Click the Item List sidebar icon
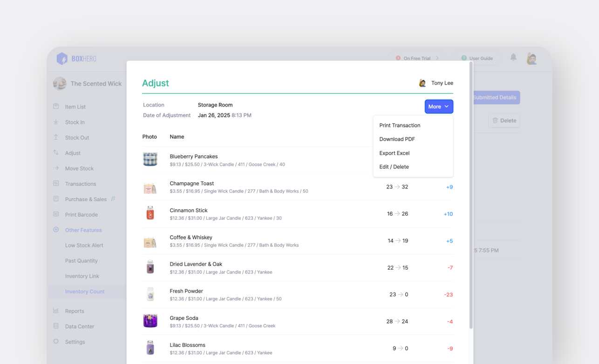This screenshot has height=364, width=599. click(x=56, y=107)
